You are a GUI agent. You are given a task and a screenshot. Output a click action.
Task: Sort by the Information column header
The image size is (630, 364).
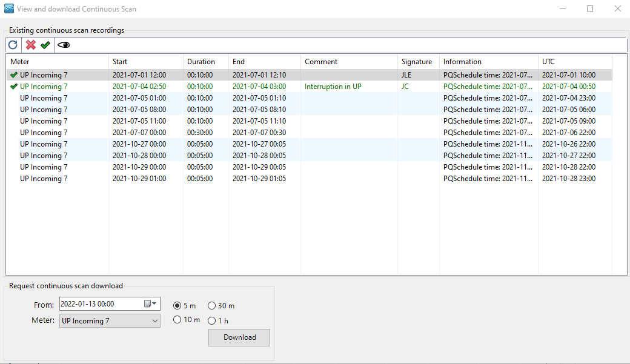(x=489, y=61)
